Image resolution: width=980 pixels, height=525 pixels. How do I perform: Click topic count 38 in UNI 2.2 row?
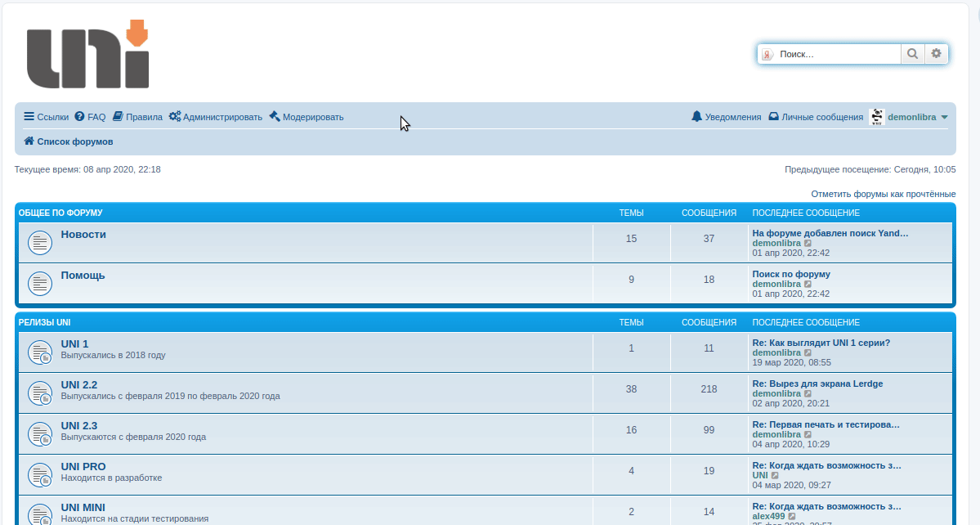point(631,389)
